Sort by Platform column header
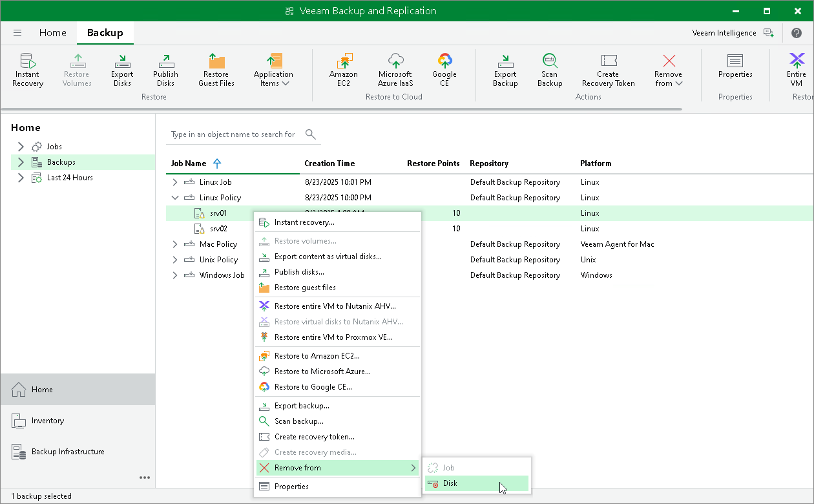Viewport: 814px width, 504px height. [x=596, y=163]
